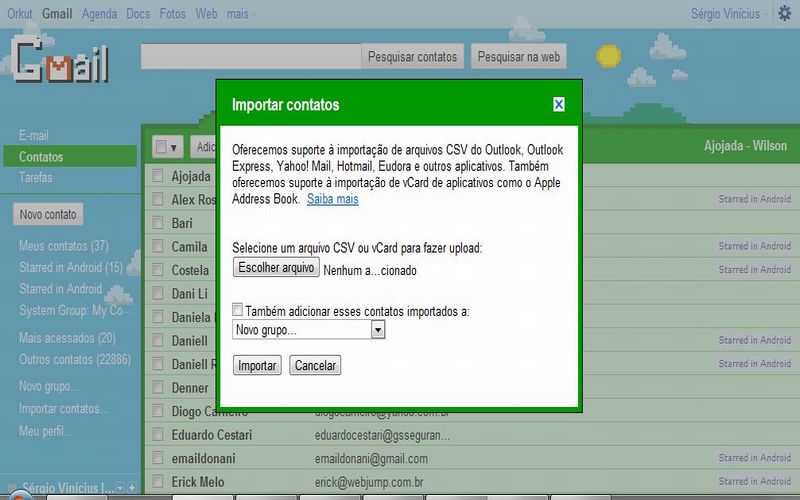Tick the checkbox for Denner
The height and width of the screenshot is (500, 800).
tap(158, 387)
